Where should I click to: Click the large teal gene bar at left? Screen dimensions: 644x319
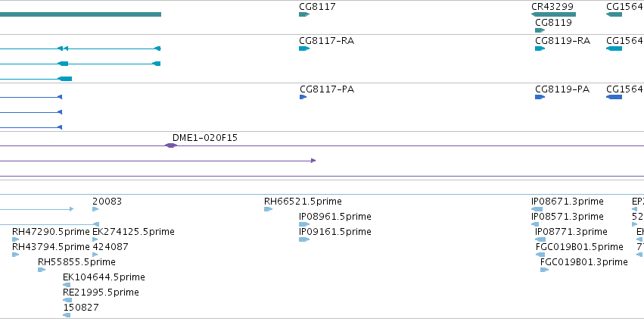click(x=80, y=14)
